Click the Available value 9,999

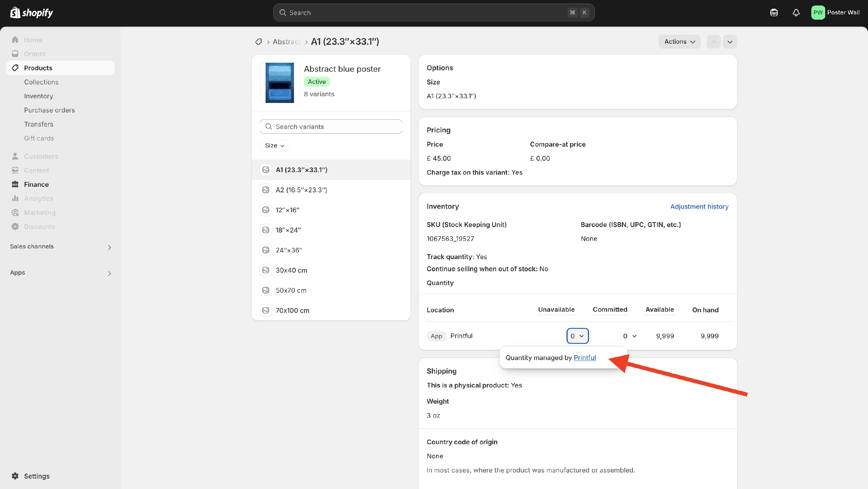665,336
